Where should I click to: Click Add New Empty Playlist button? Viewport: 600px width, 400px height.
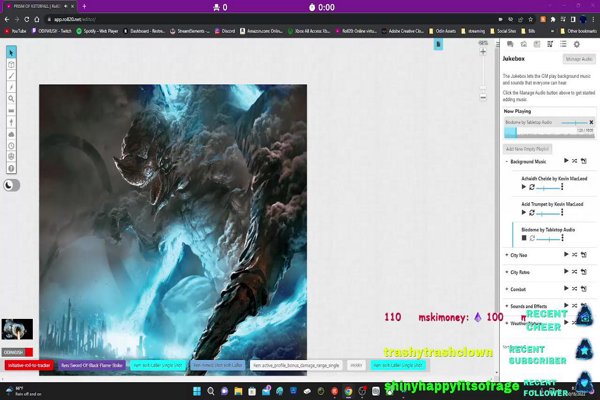(527, 149)
